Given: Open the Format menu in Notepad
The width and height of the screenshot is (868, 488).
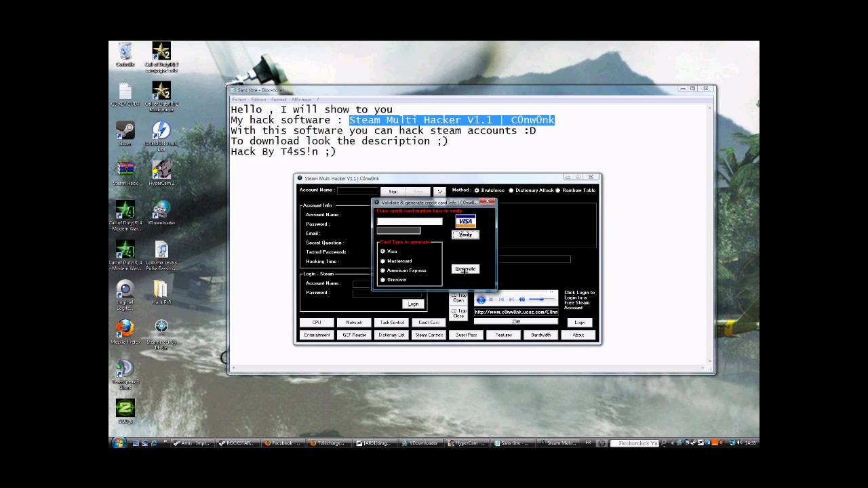Looking at the screenshot, I should pyautogui.click(x=278, y=100).
